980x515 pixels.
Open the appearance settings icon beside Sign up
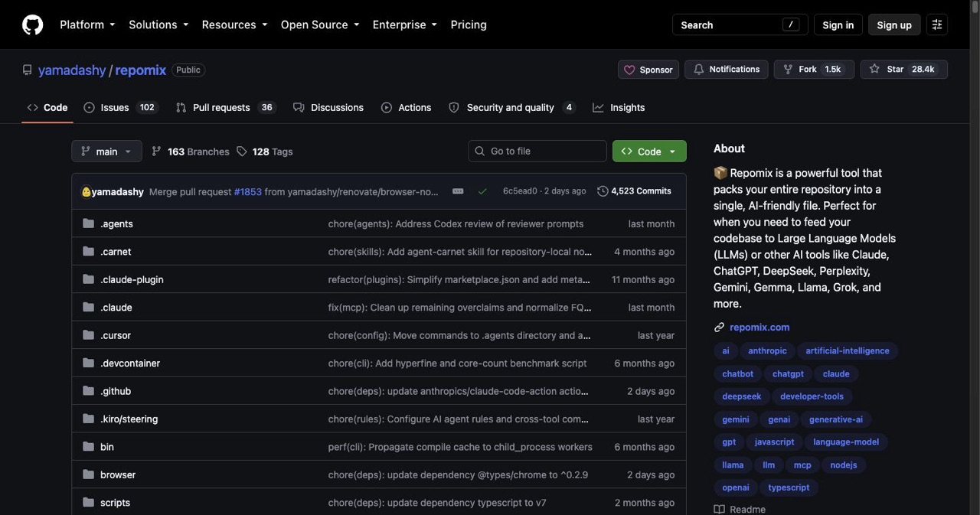click(936, 24)
